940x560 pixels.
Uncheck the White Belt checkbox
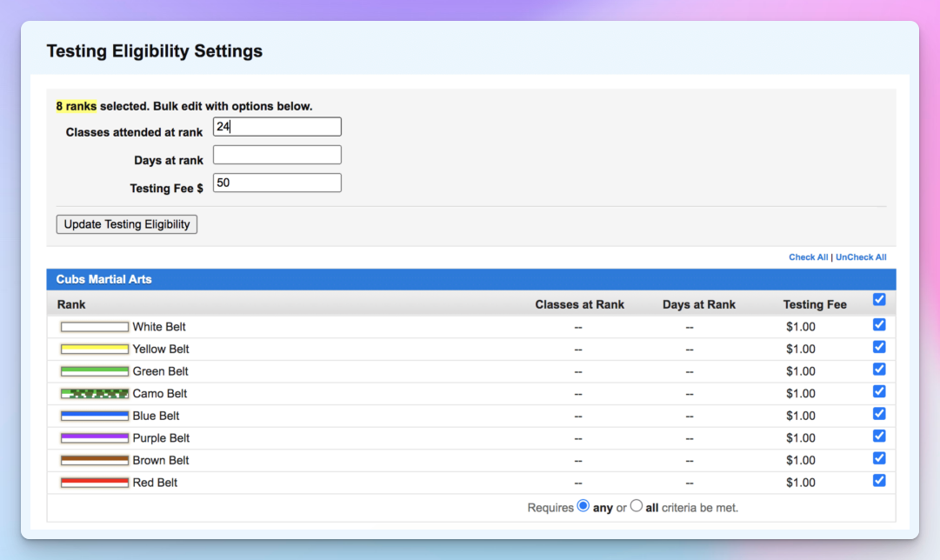point(879,324)
